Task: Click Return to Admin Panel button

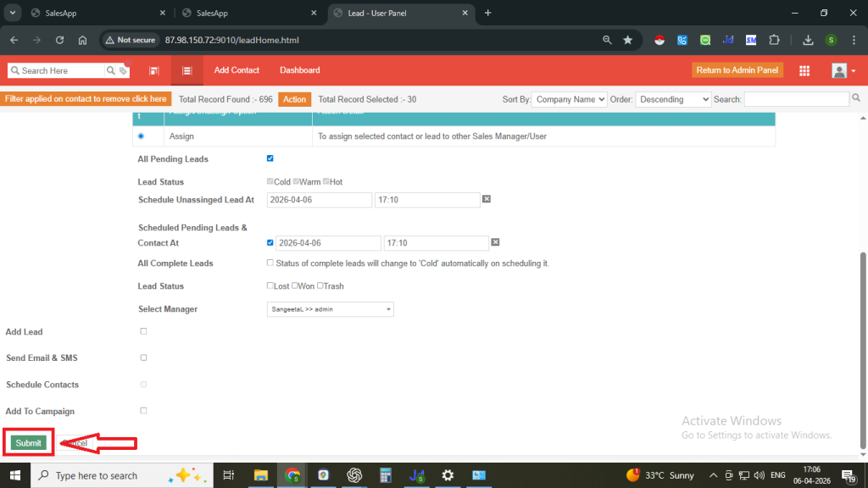Action: pos(737,70)
